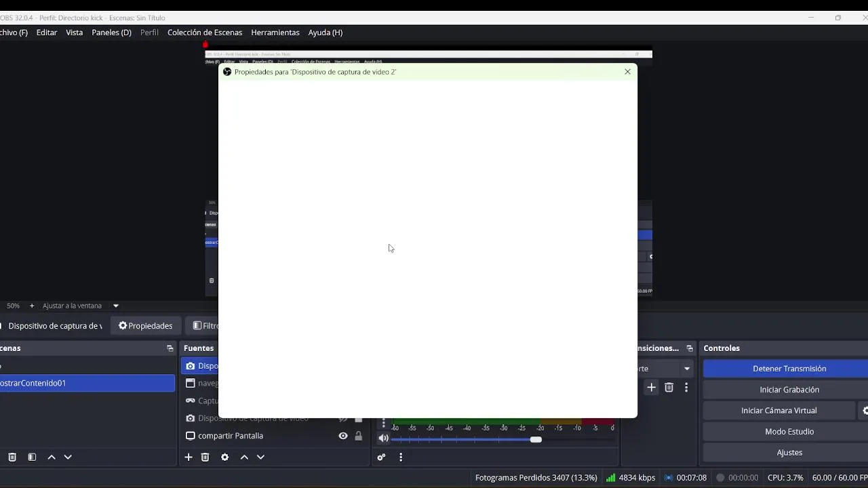This screenshot has height=488, width=868.
Task: Click the '60.00 / 60.00' FPS status text
Action: [840, 478]
